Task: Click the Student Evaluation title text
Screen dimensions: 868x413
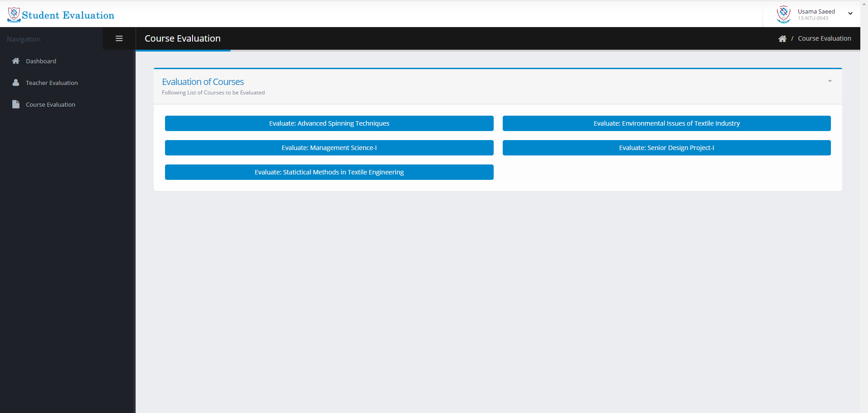Action: point(68,15)
